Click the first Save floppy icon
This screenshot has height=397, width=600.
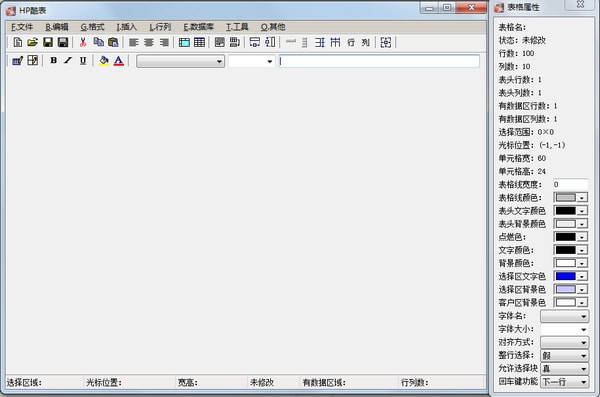click(x=48, y=42)
